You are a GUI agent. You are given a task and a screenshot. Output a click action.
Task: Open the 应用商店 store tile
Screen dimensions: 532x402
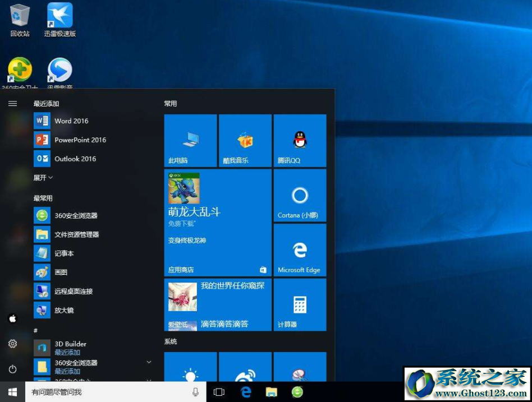[x=218, y=223]
